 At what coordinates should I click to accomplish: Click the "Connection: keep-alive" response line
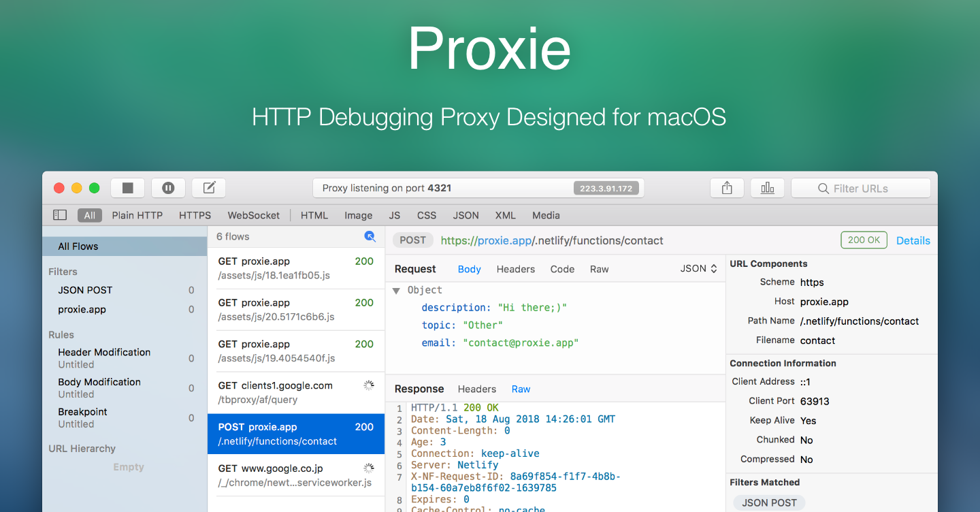pos(475,453)
